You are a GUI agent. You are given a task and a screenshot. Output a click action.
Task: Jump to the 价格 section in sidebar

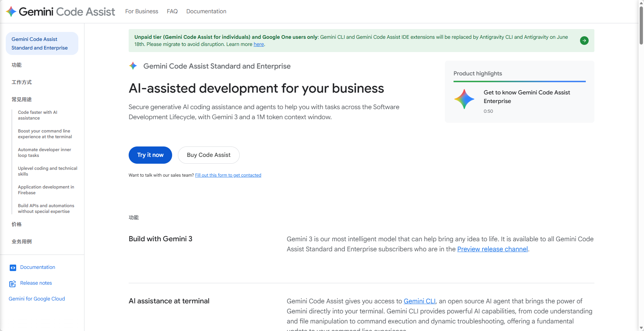click(x=17, y=224)
